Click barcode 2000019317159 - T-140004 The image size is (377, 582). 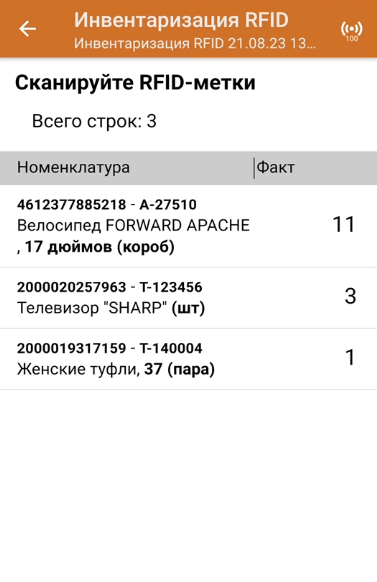110,349
